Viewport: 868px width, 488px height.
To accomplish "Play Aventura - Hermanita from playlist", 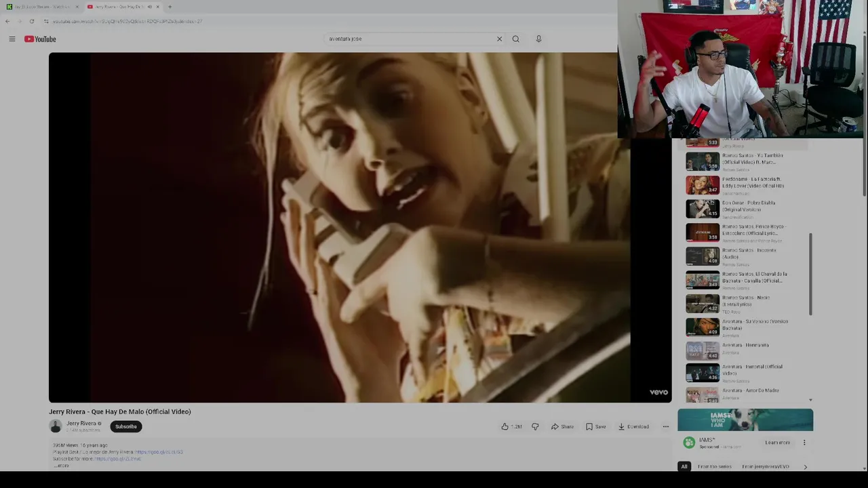I will point(746,350).
